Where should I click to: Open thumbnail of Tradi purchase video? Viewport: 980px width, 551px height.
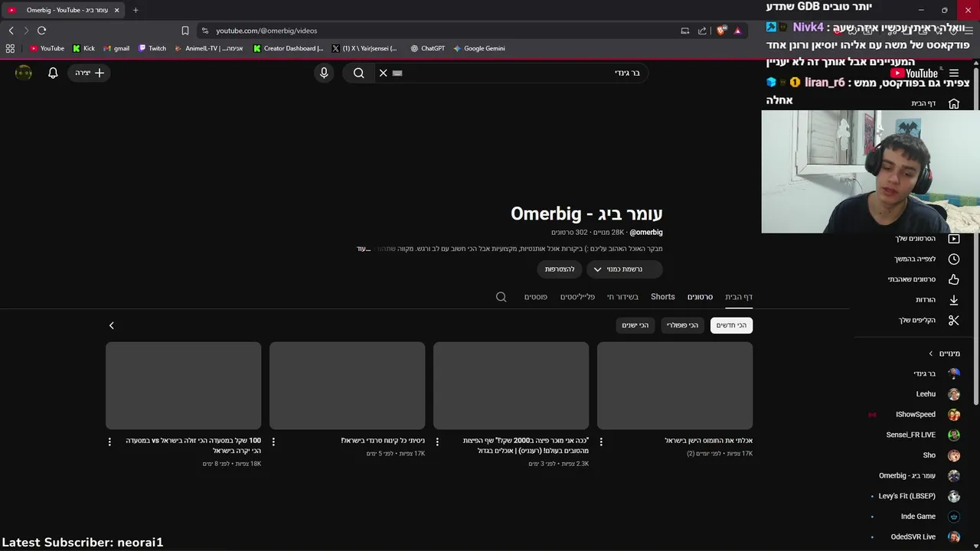[x=347, y=386]
